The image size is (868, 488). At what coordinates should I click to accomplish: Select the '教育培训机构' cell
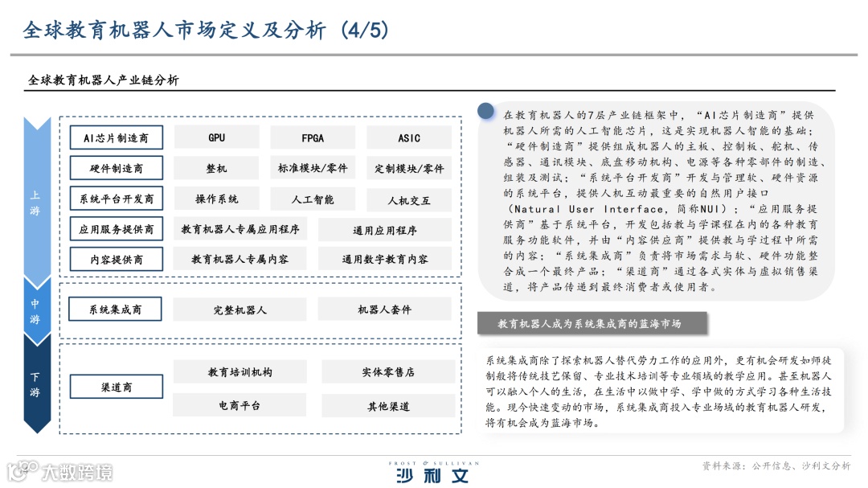click(240, 371)
